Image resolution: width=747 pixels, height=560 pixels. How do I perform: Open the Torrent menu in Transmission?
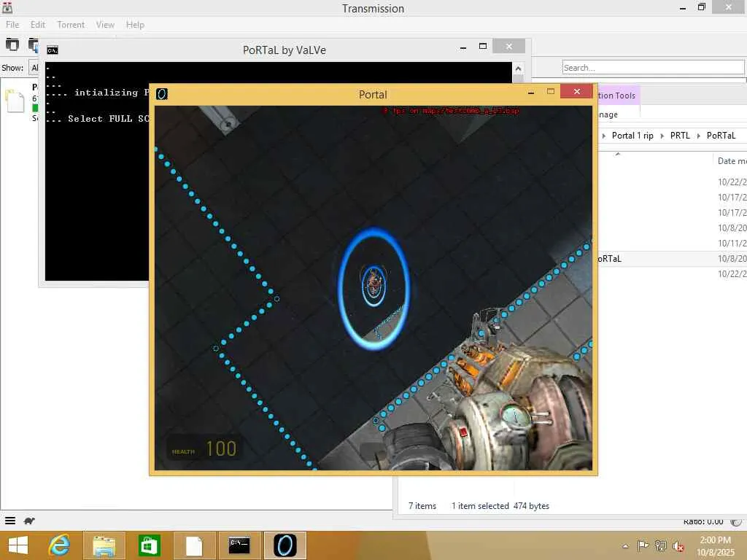(x=71, y=25)
